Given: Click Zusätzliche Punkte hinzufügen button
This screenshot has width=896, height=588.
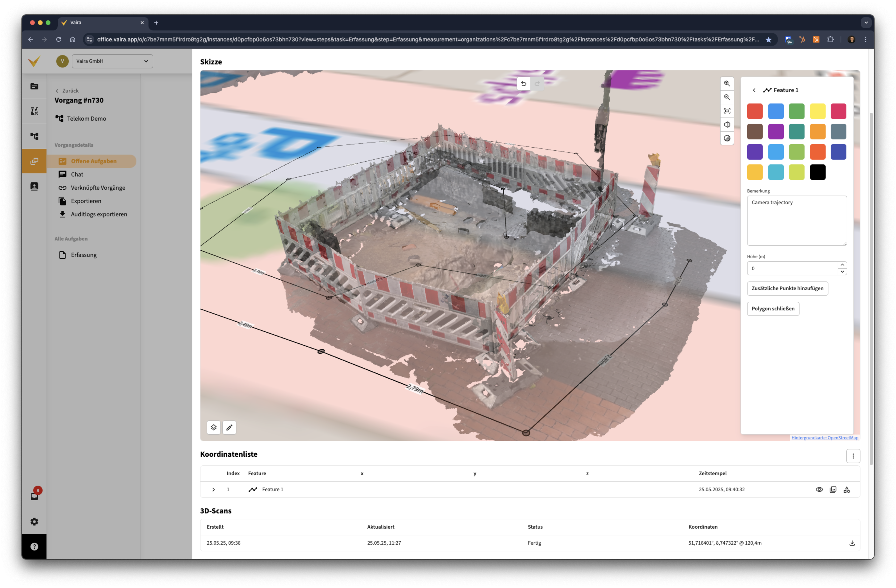Looking at the screenshot, I should (787, 288).
